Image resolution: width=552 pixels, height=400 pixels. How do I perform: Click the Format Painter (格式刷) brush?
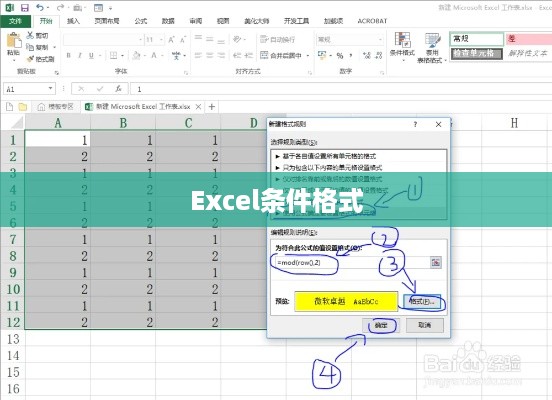pyautogui.click(x=31, y=59)
